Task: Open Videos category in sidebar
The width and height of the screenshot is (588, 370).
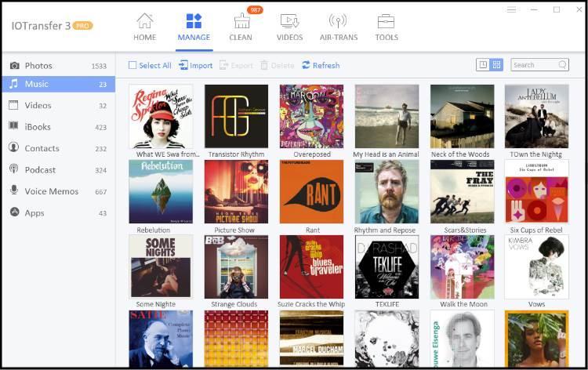Action: 59,105
